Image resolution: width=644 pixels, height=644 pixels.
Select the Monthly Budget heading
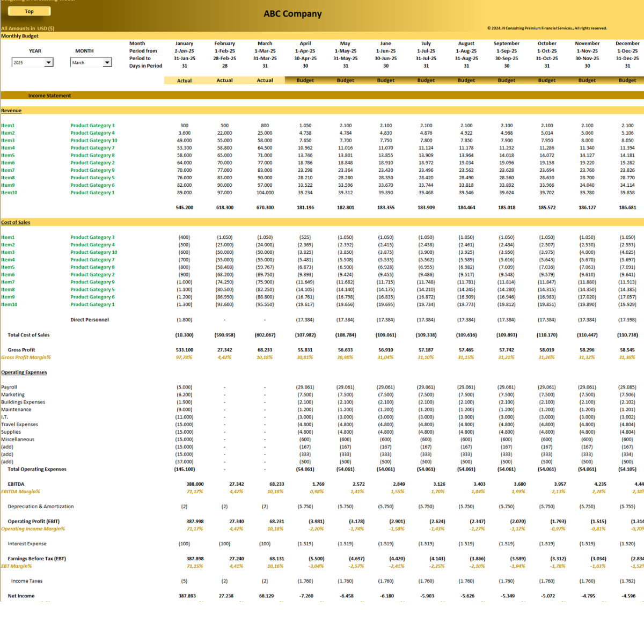(x=20, y=36)
